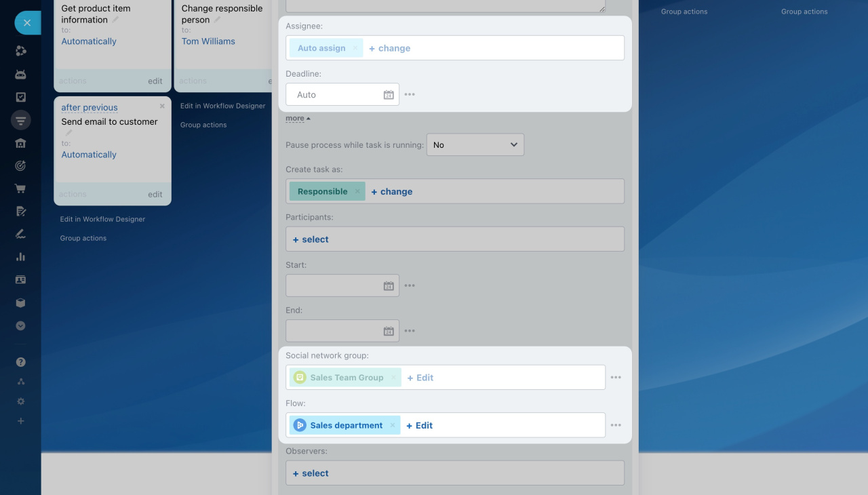The width and height of the screenshot is (868, 495).
Task: Open the tasks checkmark icon in sidebar
Action: tap(20, 97)
